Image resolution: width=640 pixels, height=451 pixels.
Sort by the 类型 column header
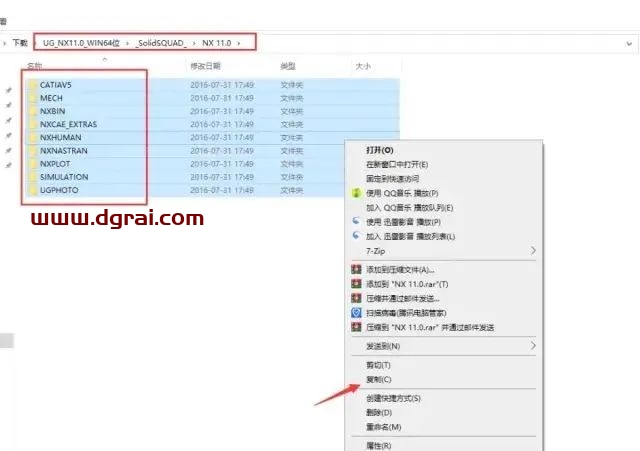[x=288, y=66]
